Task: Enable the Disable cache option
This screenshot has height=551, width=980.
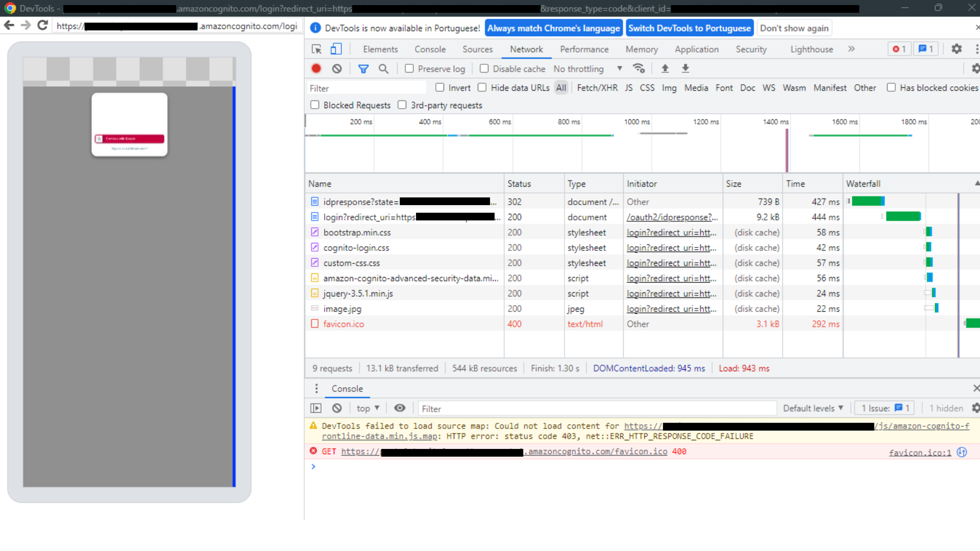Action: click(484, 68)
